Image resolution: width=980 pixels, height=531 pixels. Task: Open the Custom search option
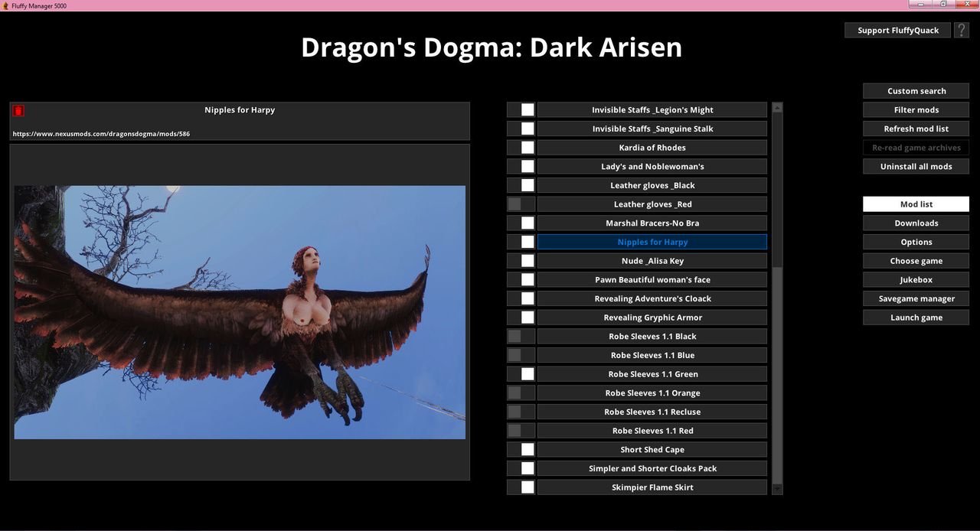click(916, 91)
